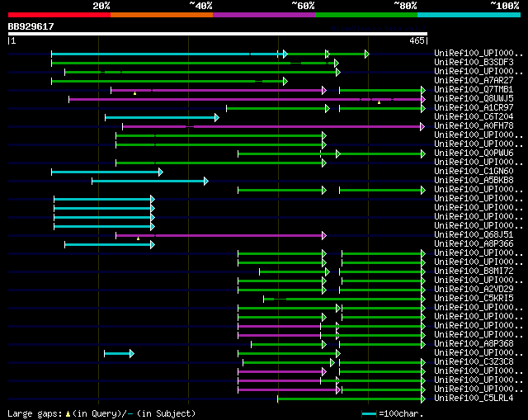This screenshot has width=528, height=420.
Task: Click the =100char. legend text
Action: [401, 413]
